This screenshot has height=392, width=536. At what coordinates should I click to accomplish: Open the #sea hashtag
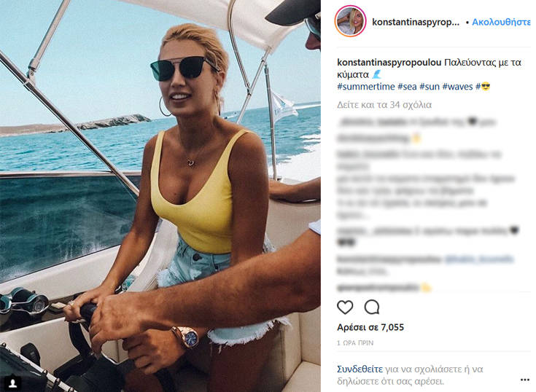407,87
